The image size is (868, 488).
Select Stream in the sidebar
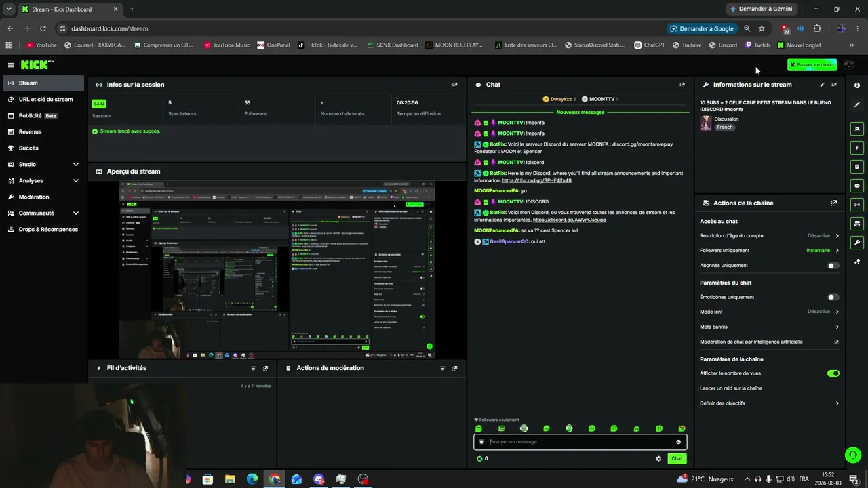tap(43, 83)
